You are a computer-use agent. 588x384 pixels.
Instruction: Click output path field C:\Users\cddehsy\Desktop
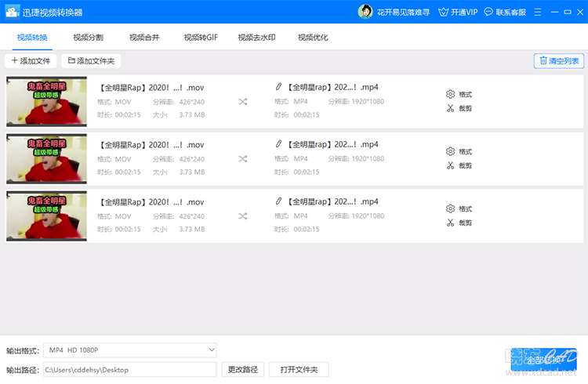point(129,370)
